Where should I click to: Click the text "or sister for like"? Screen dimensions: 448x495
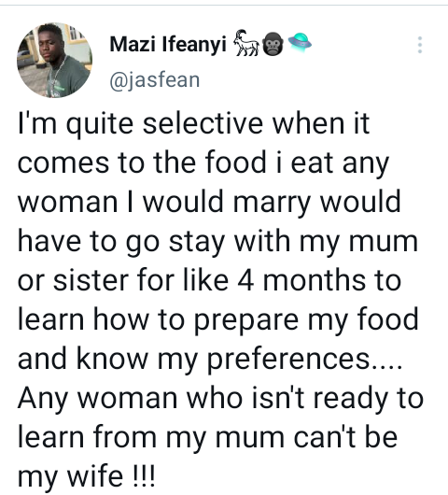pos(123,280)
